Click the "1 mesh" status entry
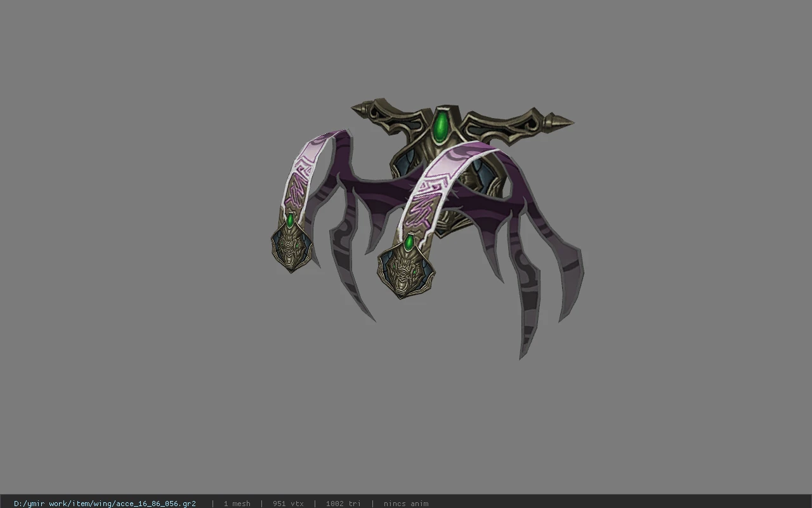Screen dimensions: 812x508 237,504
